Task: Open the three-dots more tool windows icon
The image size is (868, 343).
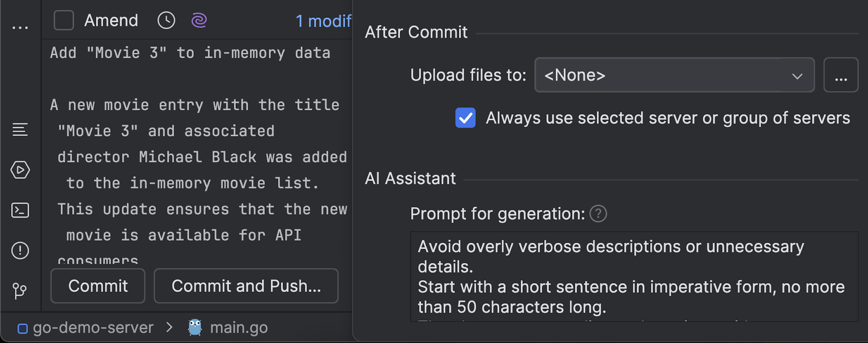Action: point(20,27)
